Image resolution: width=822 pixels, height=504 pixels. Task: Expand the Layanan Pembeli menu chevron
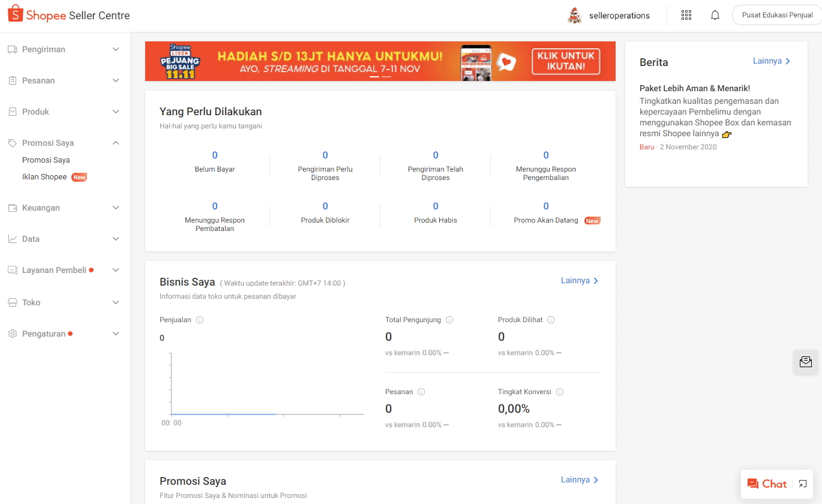pyautogui.click(x=116, y=270)
